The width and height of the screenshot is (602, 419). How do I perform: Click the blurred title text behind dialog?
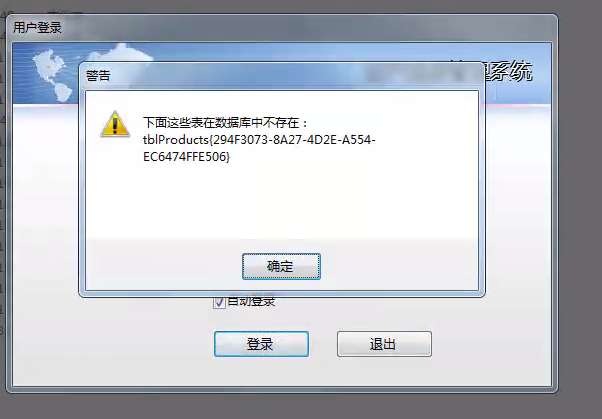click(422, 73)
